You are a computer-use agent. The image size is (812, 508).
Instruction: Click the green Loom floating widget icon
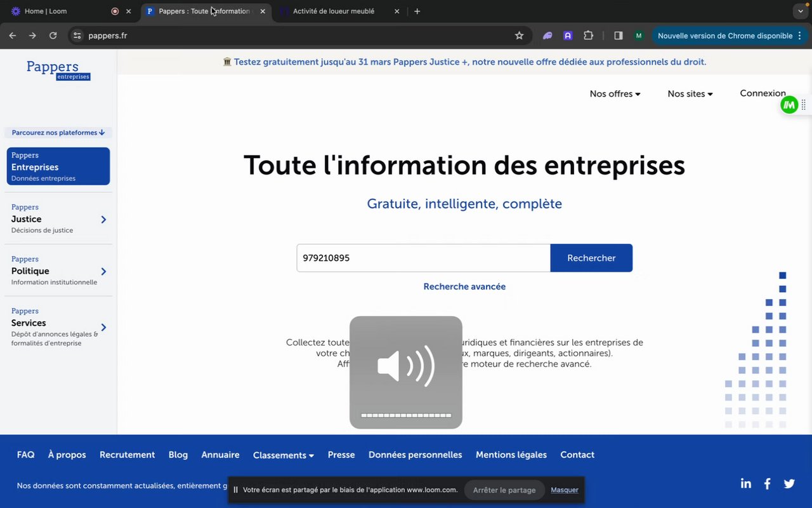click(x=789, y=105)
